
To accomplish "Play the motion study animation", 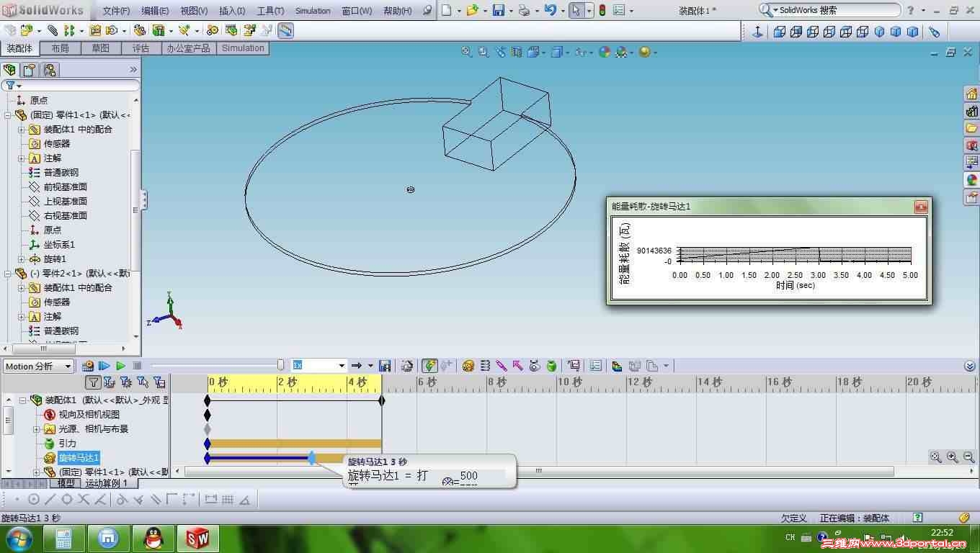I will pyautogui.click(x=120, y=366).
